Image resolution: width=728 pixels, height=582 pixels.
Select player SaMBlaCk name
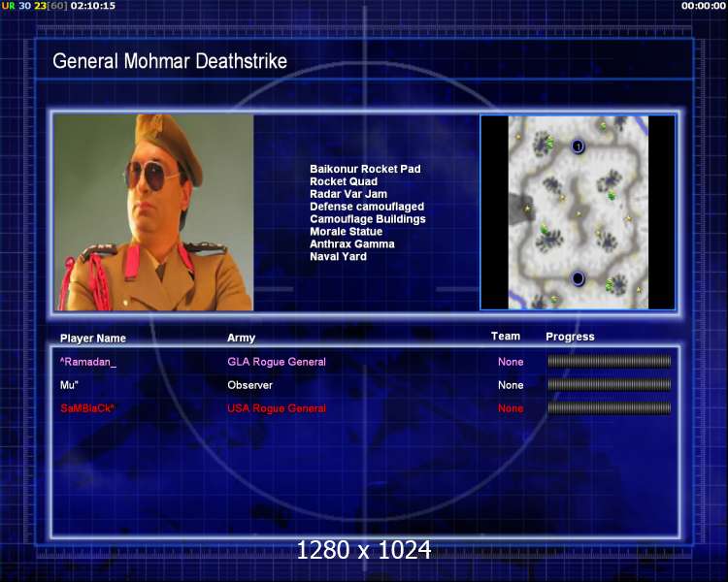pos(87,408)
